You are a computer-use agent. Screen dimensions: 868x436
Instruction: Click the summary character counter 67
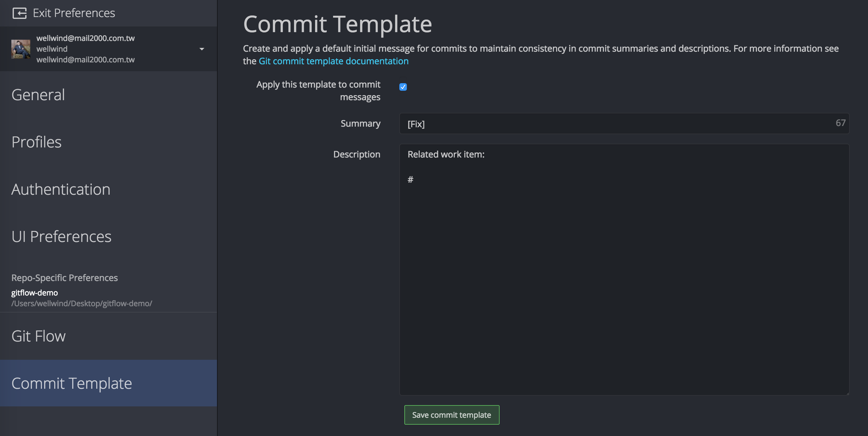840,123
